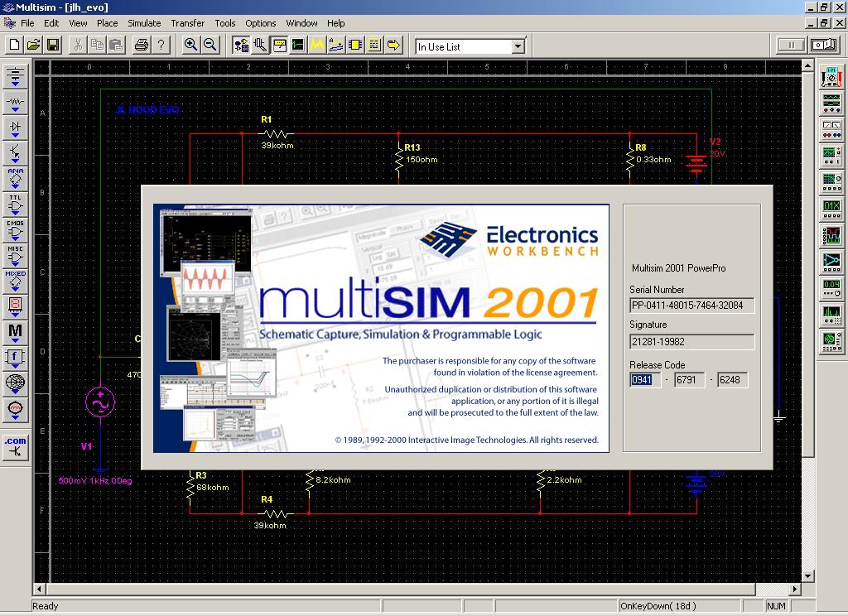Click the Release Code field showing 6791
The width and height of the screenshot is (848, 616).
coord(689,380)
